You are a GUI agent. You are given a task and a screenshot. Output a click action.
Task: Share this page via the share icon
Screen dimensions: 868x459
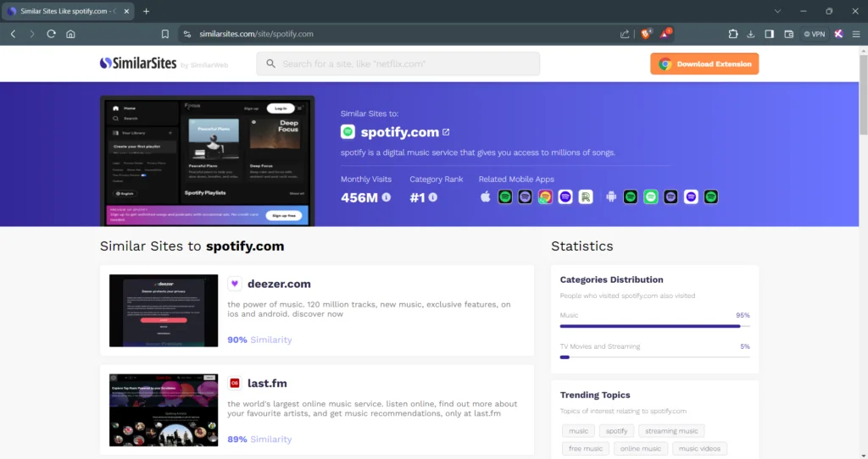[625, 34]
